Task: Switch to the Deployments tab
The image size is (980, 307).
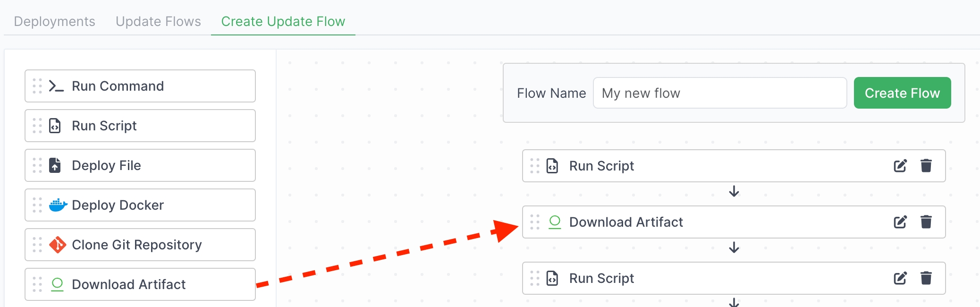Action: pyautogui.click(x=54, y=21)
